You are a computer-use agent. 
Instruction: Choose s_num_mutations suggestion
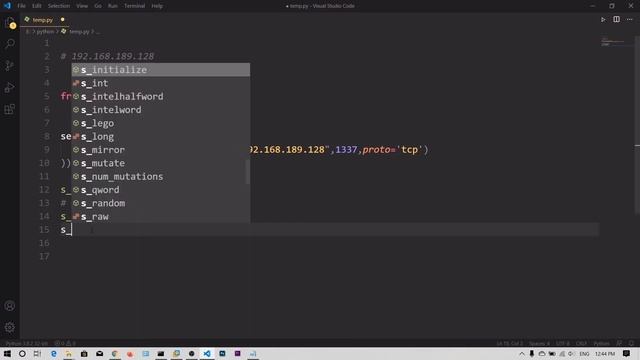coord(161,176)
